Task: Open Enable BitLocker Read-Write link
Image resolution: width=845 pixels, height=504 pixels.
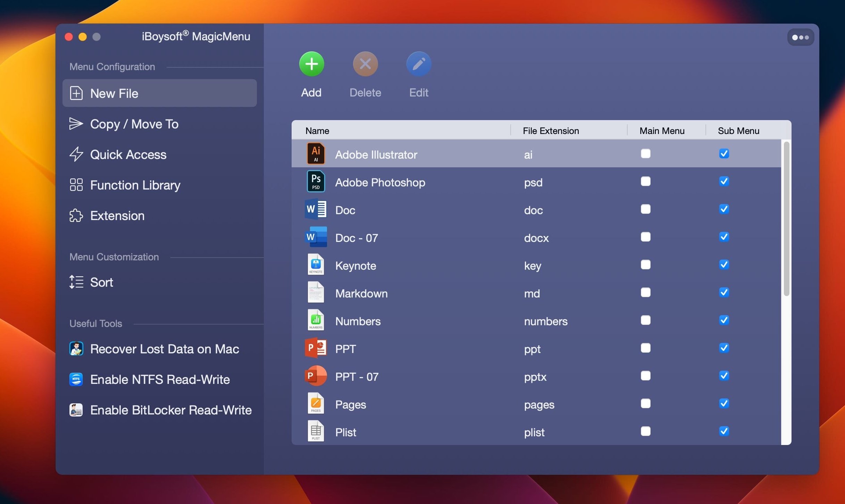Action: 171,410
